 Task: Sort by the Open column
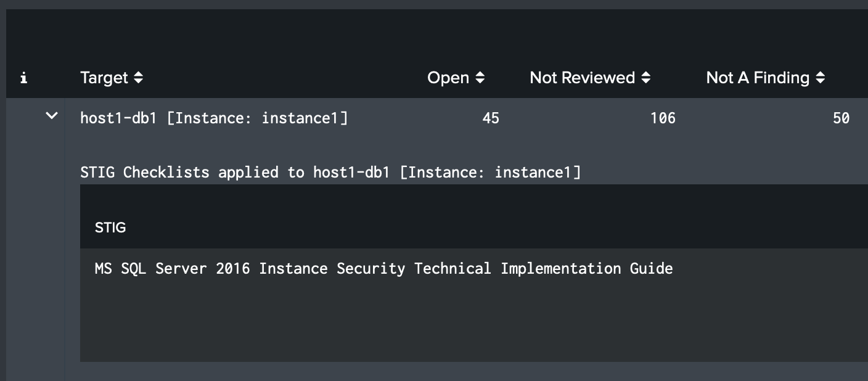pyautogui.click(x=456, y=78)
